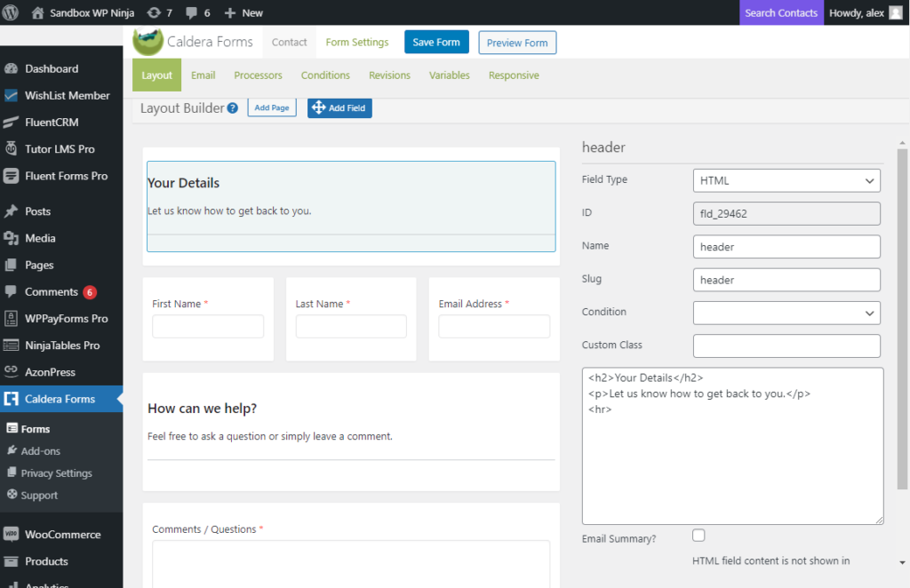Image resolution: width=910 pixels, height=588 pixels.
Task: Open the updates icon showing 7
Action: point(154,12)
